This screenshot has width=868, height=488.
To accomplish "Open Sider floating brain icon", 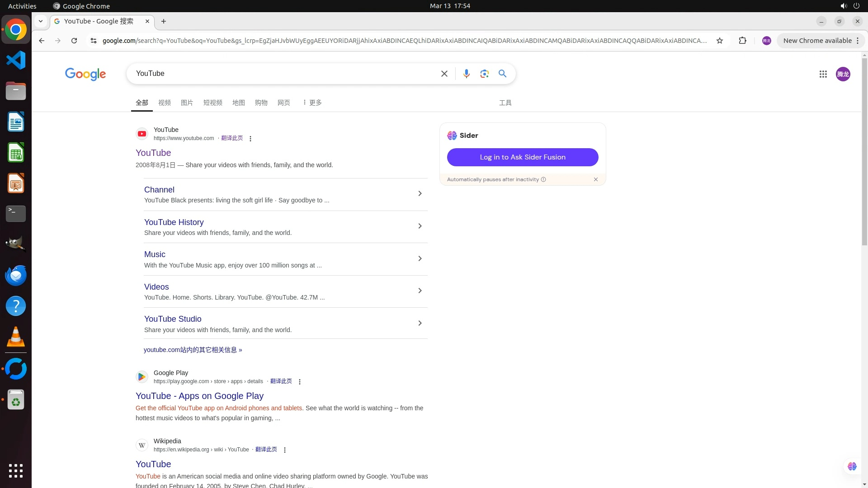I will pyautogui.click(x=852, y=466).
